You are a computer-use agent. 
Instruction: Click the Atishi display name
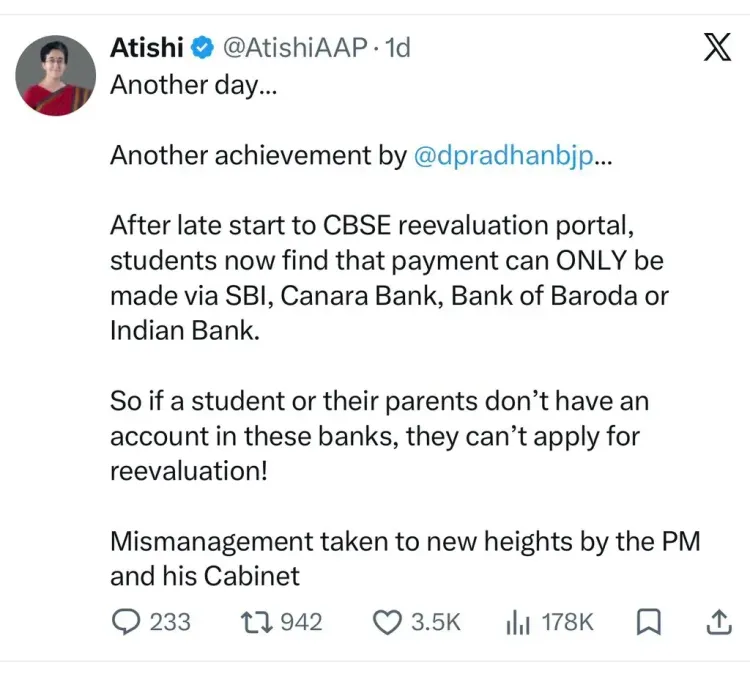pos(147,47)
